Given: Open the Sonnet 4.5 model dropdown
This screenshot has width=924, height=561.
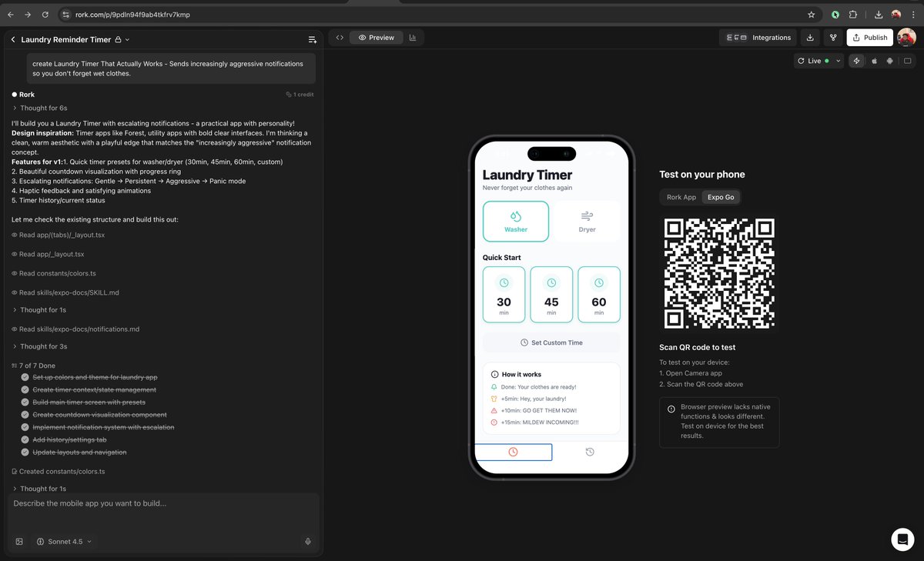Looking at the screenshot, I should click(x=65, y=541).
